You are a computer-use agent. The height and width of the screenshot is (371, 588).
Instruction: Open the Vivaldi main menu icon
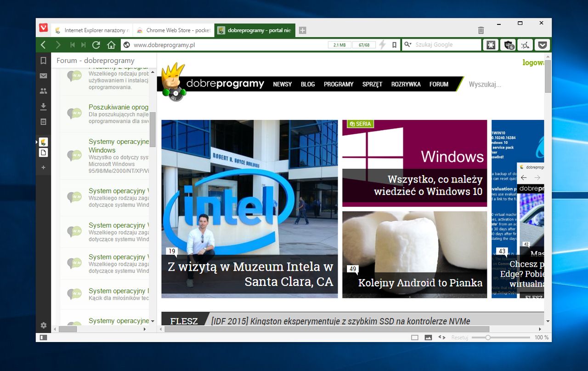click(x=43, y=28)
